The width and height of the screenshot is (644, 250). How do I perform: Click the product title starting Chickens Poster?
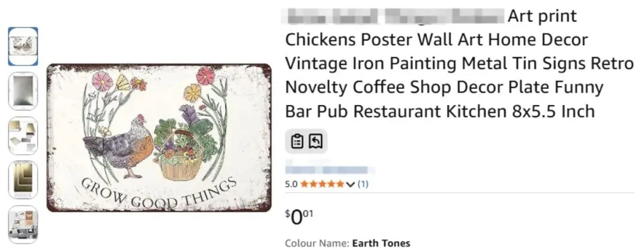pyautogui.click(x=459, y=64)
